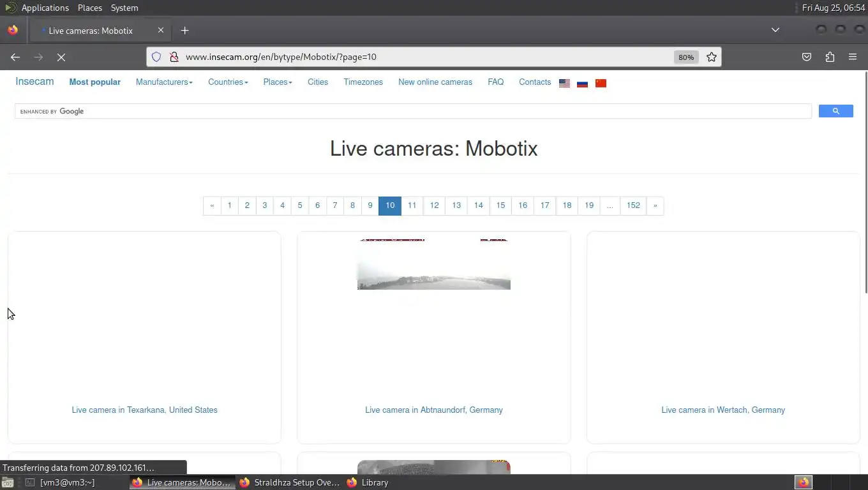Screen dimensions: 868x490
Task: Go to page 17
Action: click(545, 205)
